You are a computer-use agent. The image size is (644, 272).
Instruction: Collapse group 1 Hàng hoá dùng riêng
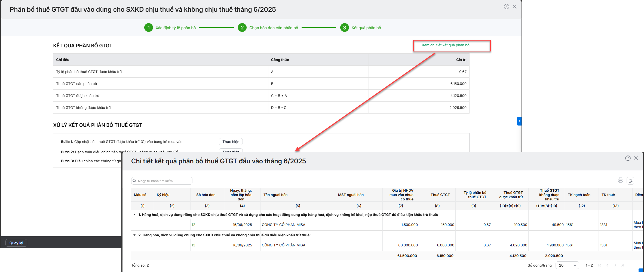134,215
